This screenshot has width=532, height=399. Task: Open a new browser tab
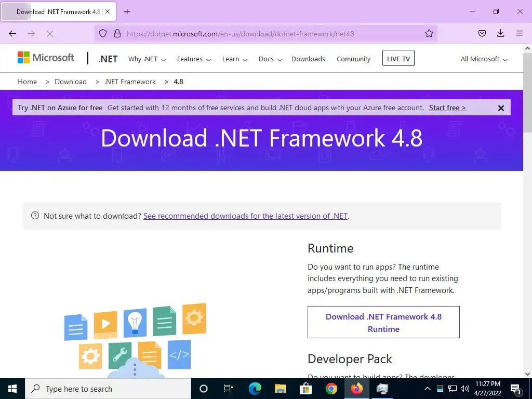pos(127,12)
